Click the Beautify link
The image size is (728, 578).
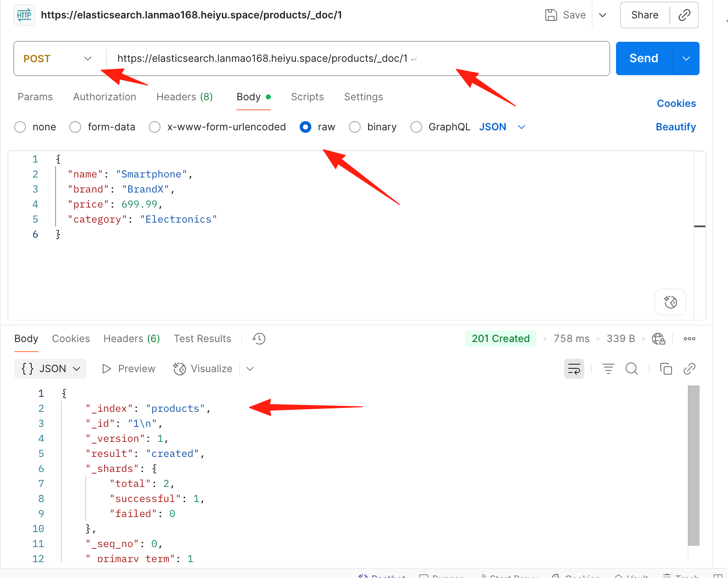pyautogui.click(x=676, y=127)
